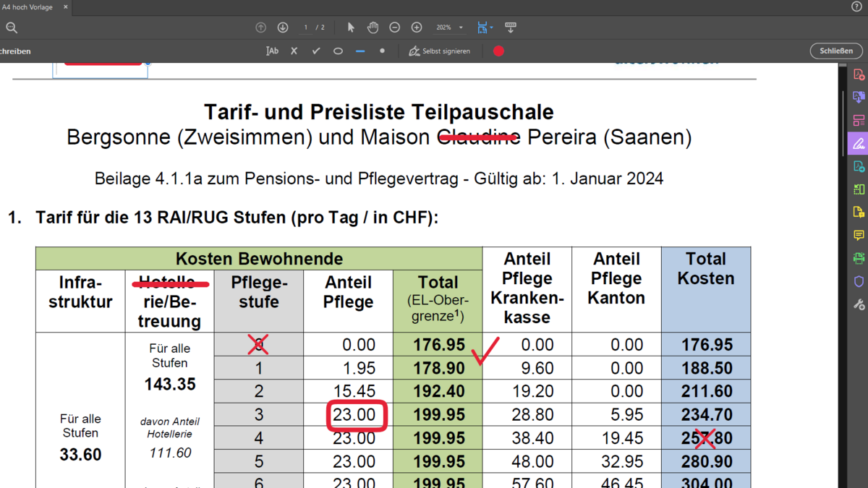The height and width of the screenshot is (488, 868).
Task: Select the Add Text 'Ab' tool
Action: [x=272, y=51]
